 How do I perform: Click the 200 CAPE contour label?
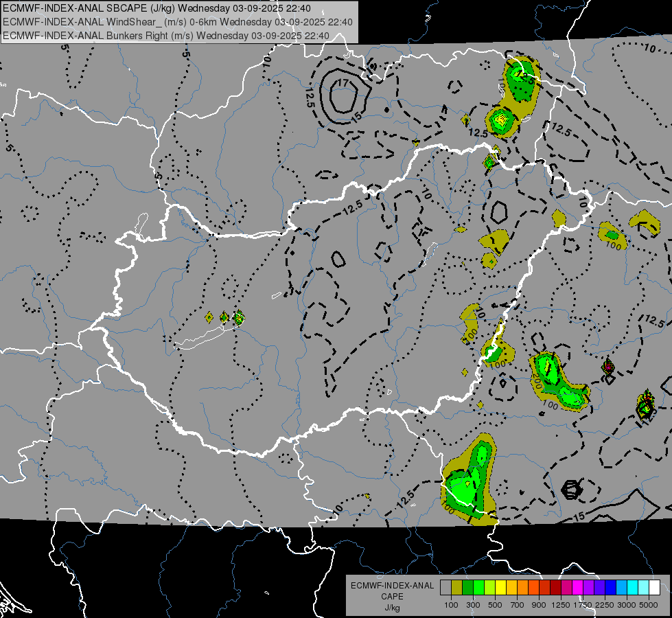pyautogui.click(x=537, y=380)
